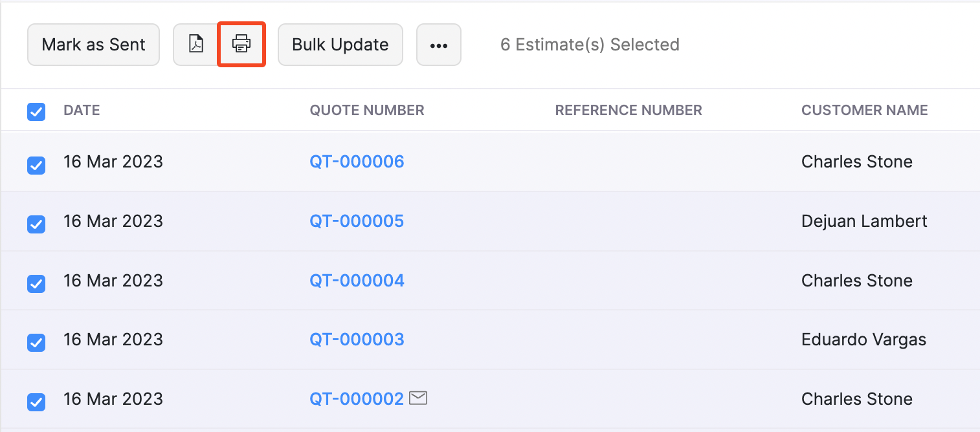Sort by the Date column header
The height and width of the screenshot is (432, 980).
point(82,111)
